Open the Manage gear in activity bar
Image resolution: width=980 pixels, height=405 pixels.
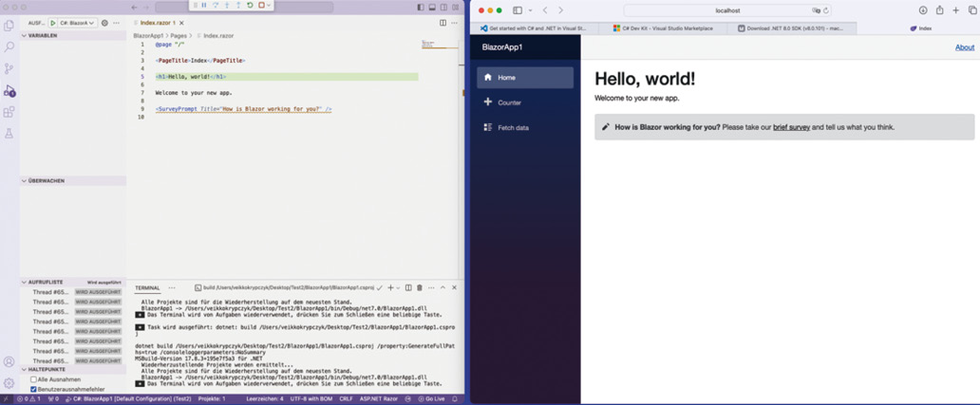[x=9, y=382]
